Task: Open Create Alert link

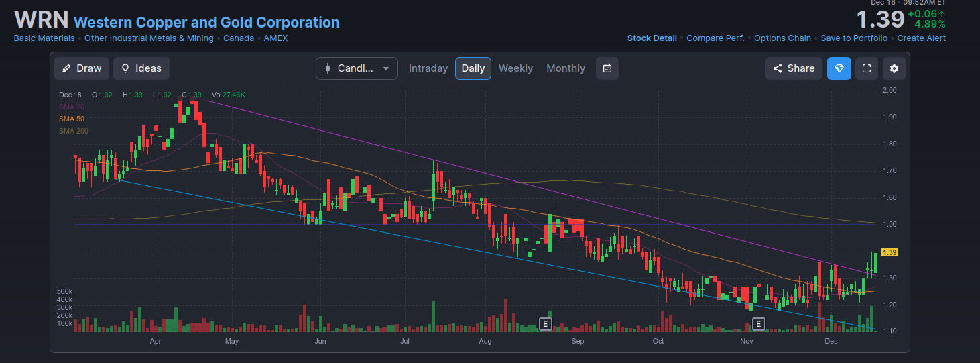Action: [921, 38]
